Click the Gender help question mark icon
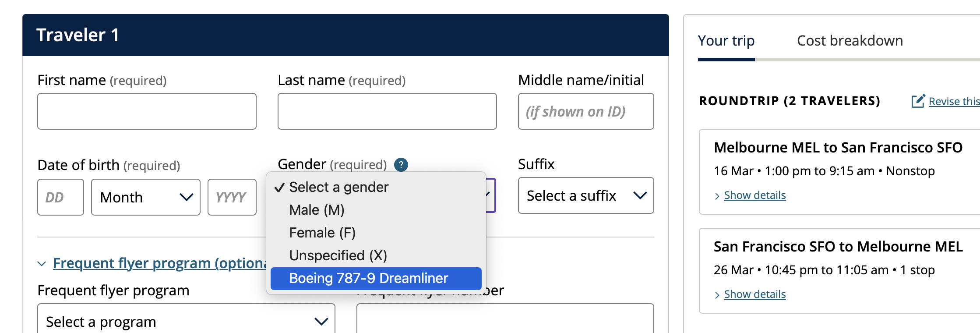The height and width of the screenshot is (333, 980). (x=401, y=165)
